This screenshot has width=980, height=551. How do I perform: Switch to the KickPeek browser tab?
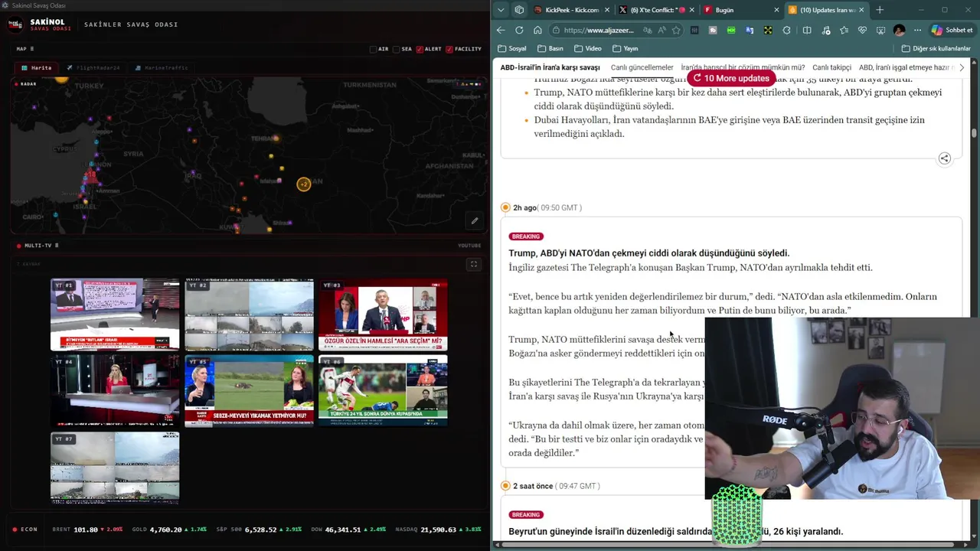pyautogui.click(x=571, y=10)
